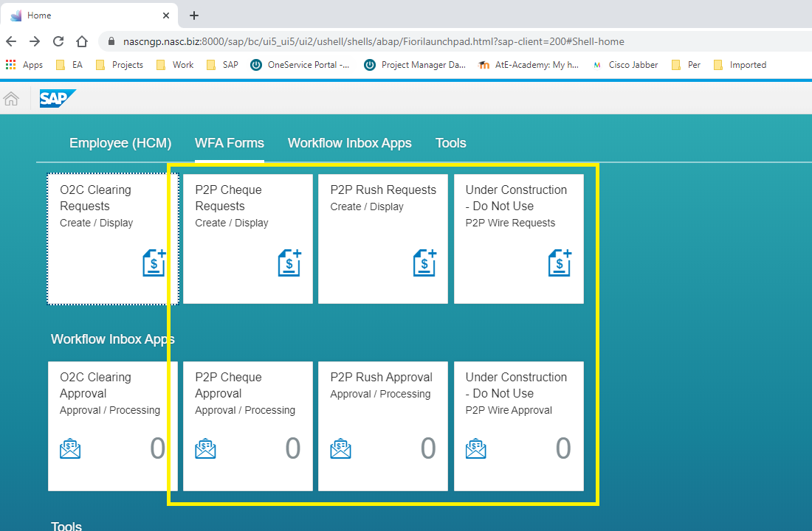Click the browser address bar URL
The width and height of the screenshot is (812, 531).
tap(374, 41)
